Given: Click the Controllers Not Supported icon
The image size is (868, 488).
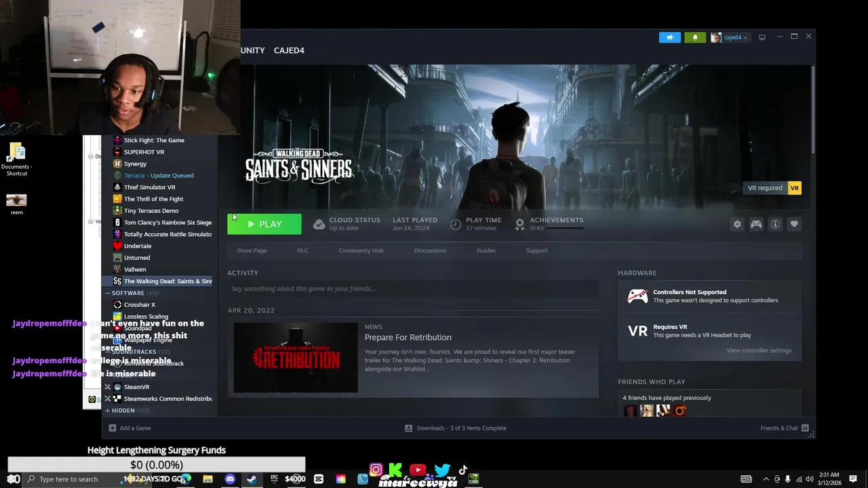Looking at the screenshot, I should tap(637, 296).
